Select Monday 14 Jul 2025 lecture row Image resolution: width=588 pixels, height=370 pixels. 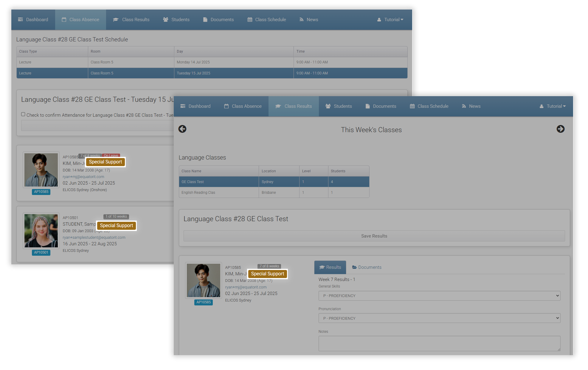(193, 62)
